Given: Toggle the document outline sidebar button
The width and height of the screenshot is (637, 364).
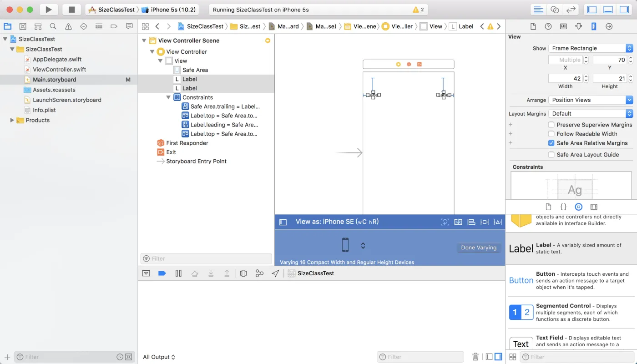Looking at the screenshot, I should point(283,222).
